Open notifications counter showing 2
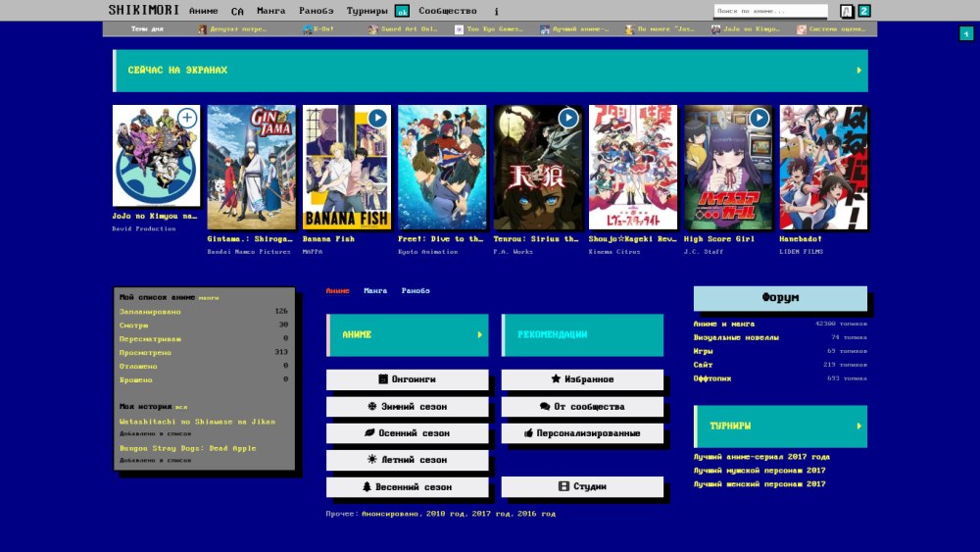This screenshot has width=980, height=552. [x=864, y=11]
